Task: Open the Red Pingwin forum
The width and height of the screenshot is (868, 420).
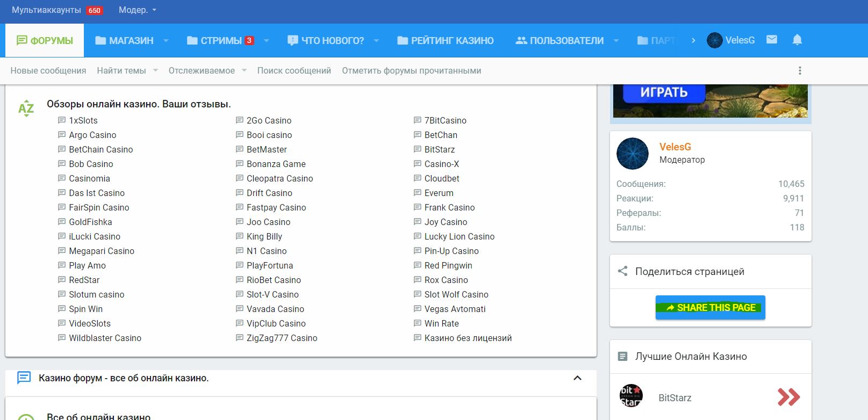Action: (448, 265)
